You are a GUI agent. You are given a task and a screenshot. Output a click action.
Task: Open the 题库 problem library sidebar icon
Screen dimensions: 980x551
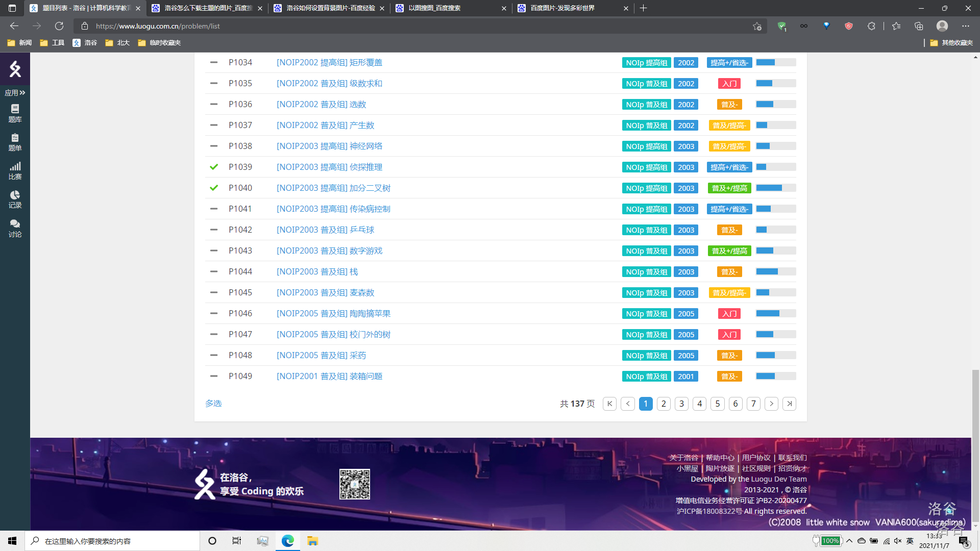15,113
